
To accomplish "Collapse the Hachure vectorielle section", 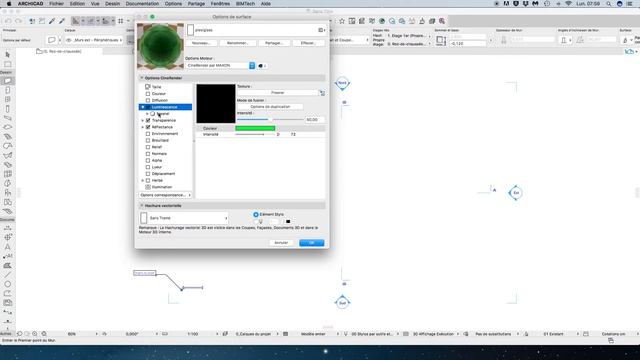I will click(x=142, y=206).
